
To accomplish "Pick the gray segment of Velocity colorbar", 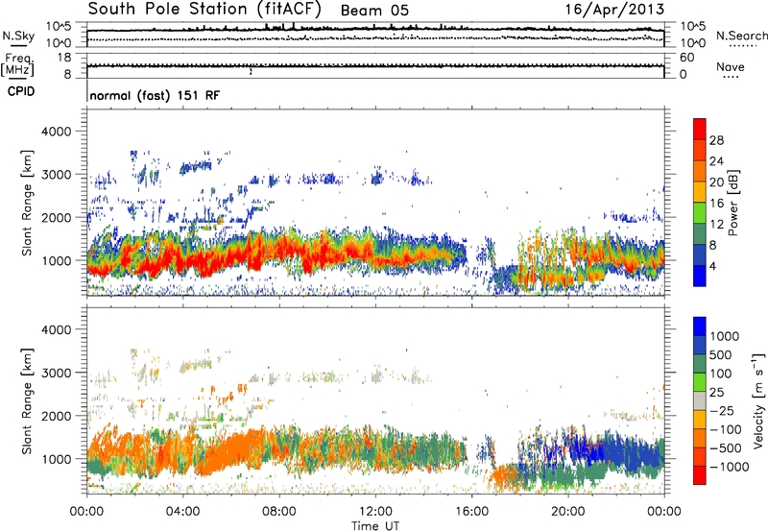I will 700,401.
